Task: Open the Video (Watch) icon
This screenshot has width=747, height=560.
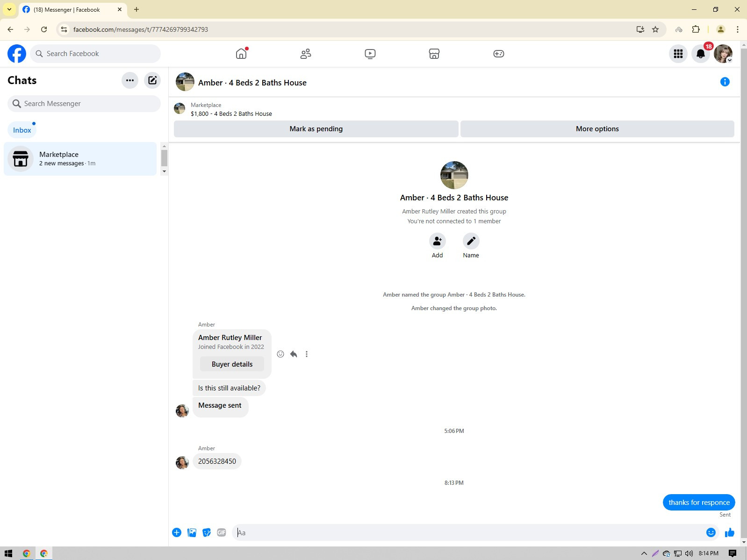Action: pos(370,54)
